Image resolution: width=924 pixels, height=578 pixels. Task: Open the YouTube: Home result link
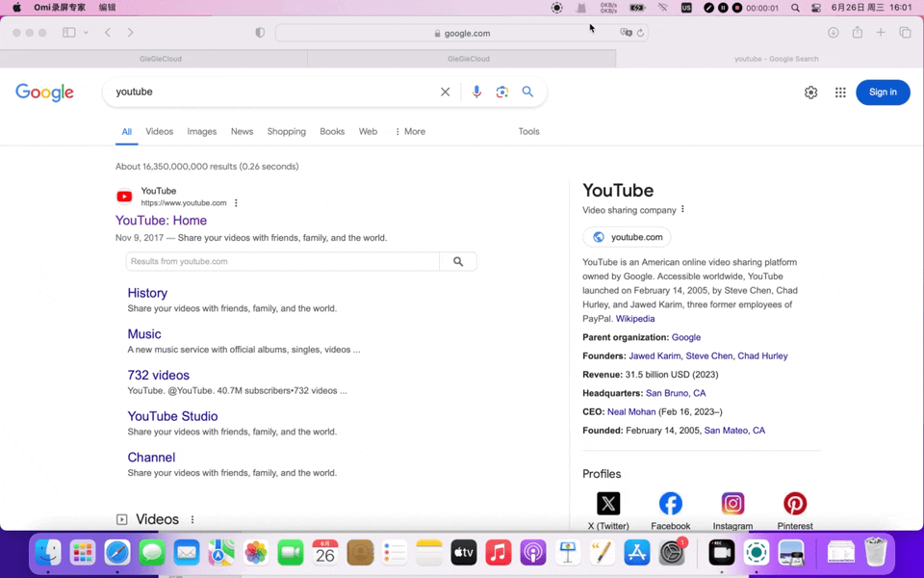[161, 221]
